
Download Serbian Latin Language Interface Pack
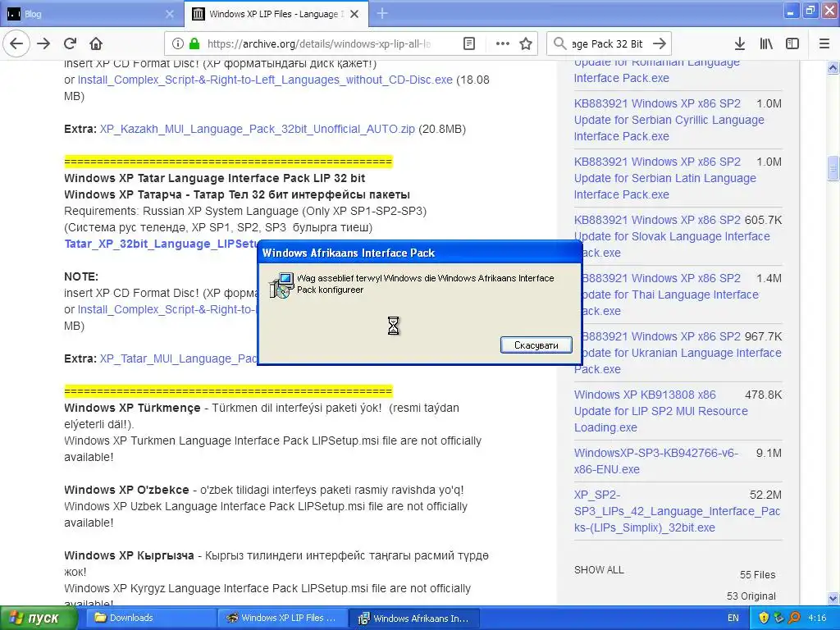(x=664, y=178)
